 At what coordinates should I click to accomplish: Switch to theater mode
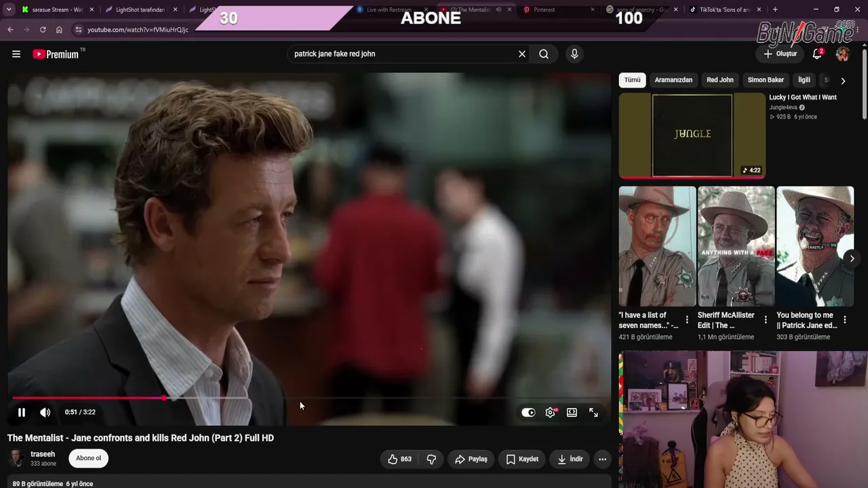tap(572, 412)
